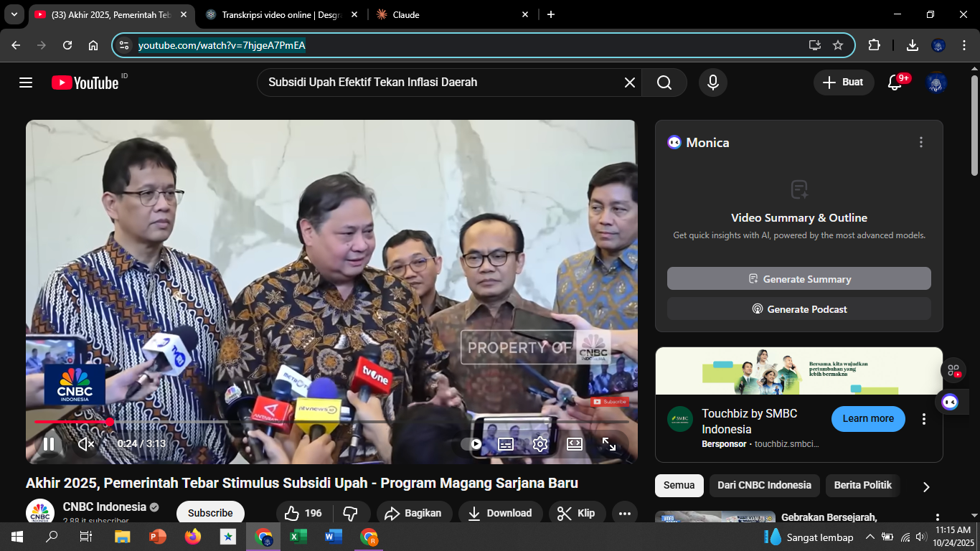This screenshot has height=551, width=980.
Task: Click the Monica floating sidebar icon
Action: (950, 402)
